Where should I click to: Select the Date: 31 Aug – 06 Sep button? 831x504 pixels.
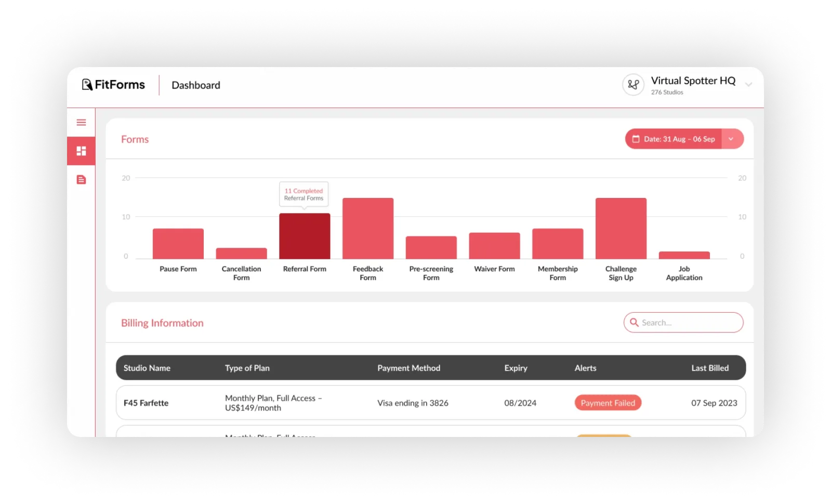coord(674,139)
